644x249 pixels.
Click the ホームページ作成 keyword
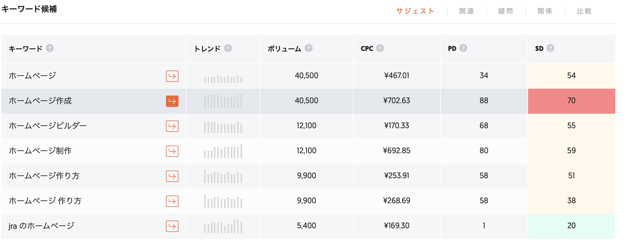[x=40, y=101]
